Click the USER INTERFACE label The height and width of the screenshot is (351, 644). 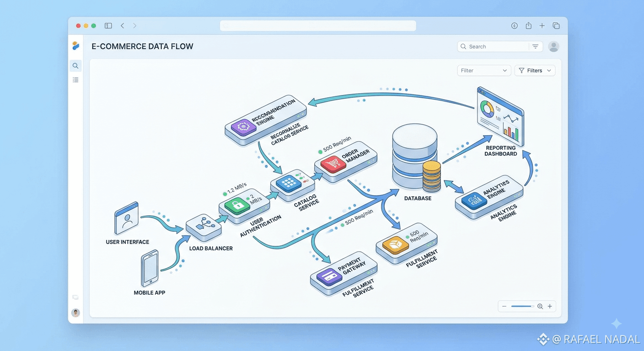coord(127,242)
